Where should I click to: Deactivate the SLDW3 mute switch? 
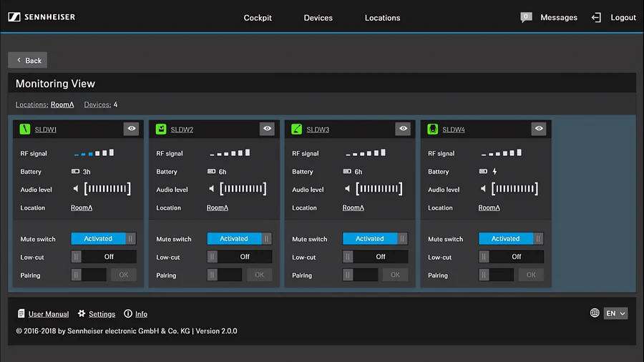(x=376, y=238)
